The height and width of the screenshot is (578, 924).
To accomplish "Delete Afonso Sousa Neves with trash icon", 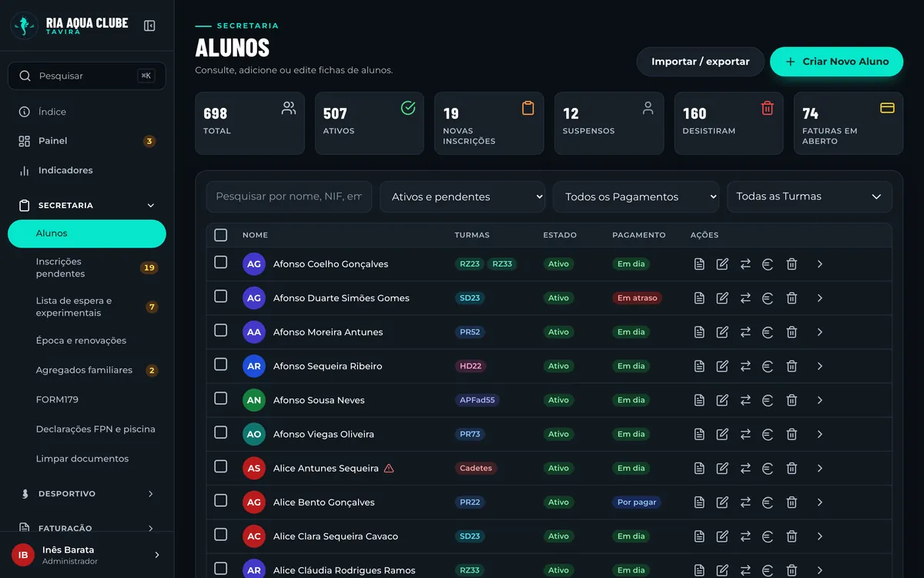I will coord(792,400).
